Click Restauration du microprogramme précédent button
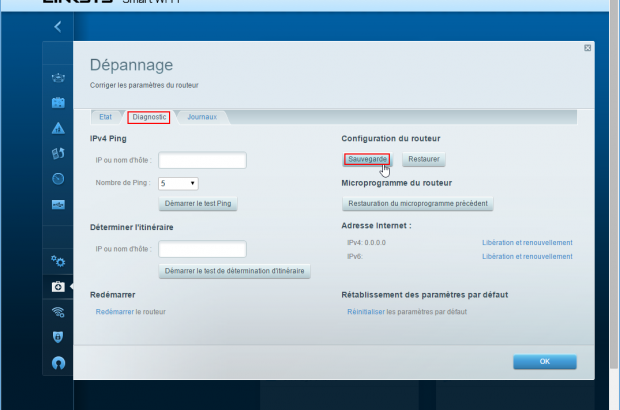 pyautogui.click(x=418, y=203)
